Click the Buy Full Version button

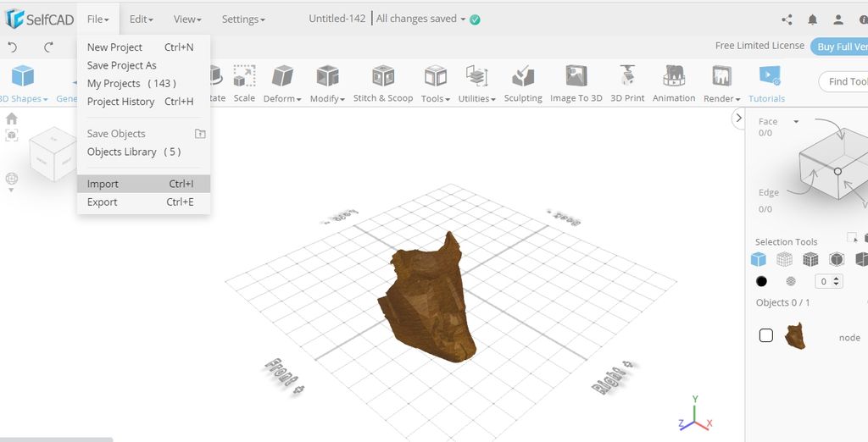pyautogui.click(x=839, y=47)
